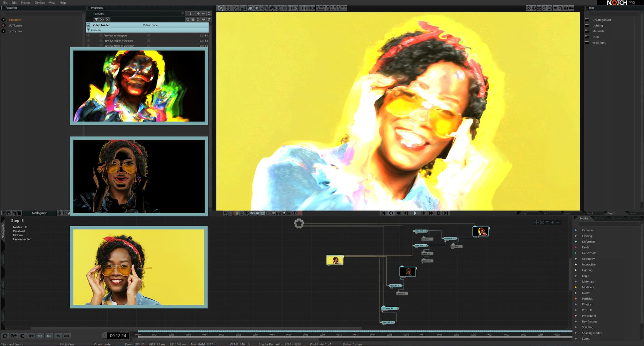Click the LOG button

pyautogui.click(x=66, y=336)
